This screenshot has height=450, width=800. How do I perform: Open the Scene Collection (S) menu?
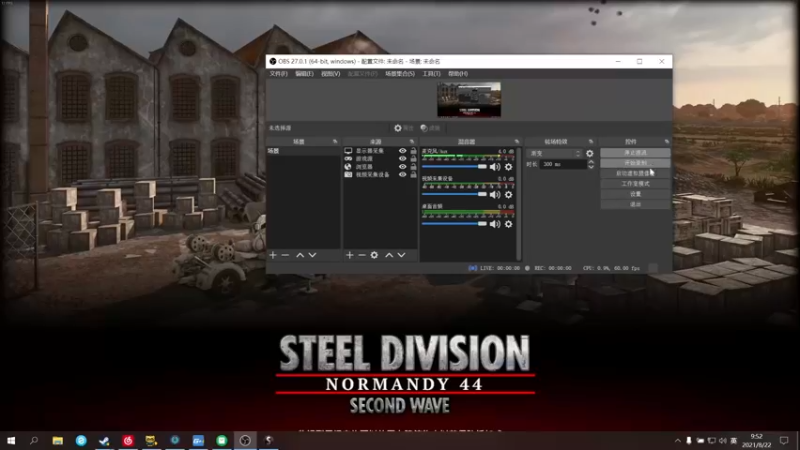[400, 73]
